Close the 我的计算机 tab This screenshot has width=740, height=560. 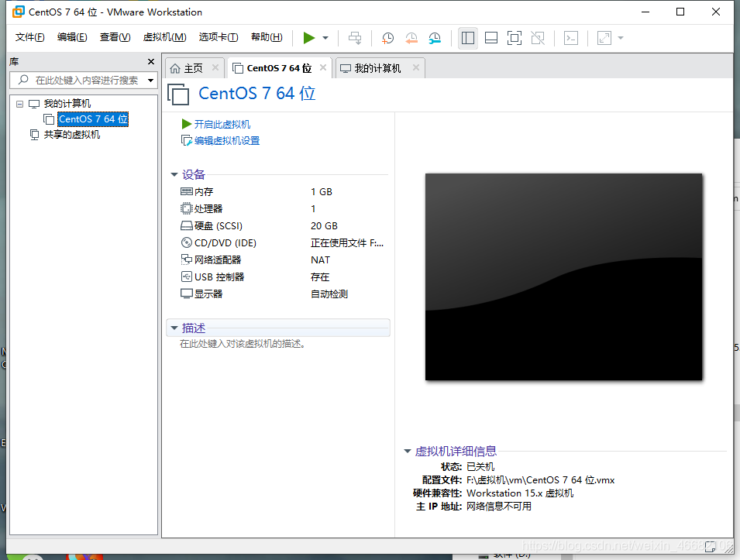click(x=416, y=67)
